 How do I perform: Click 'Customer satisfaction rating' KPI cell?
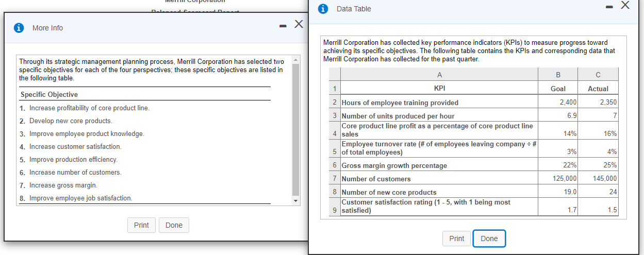(439, 206)
